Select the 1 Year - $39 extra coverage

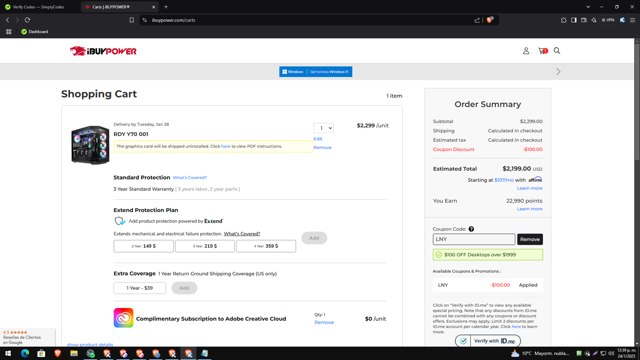[x=140, y=288]
